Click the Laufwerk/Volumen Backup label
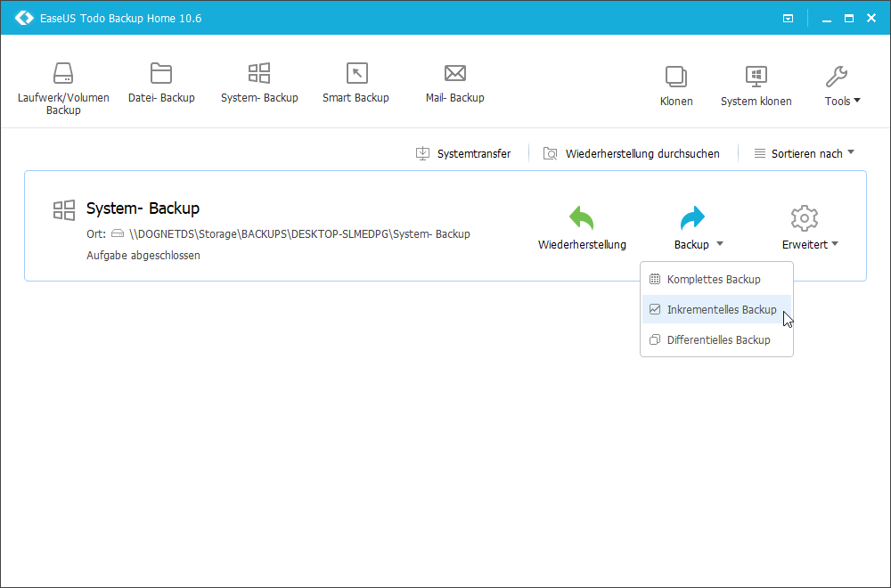 coord(63,103)
